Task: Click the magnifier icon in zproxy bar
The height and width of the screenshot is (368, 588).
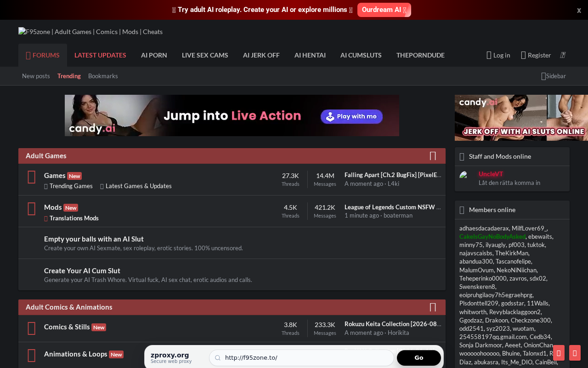Action: pos(218,358)
